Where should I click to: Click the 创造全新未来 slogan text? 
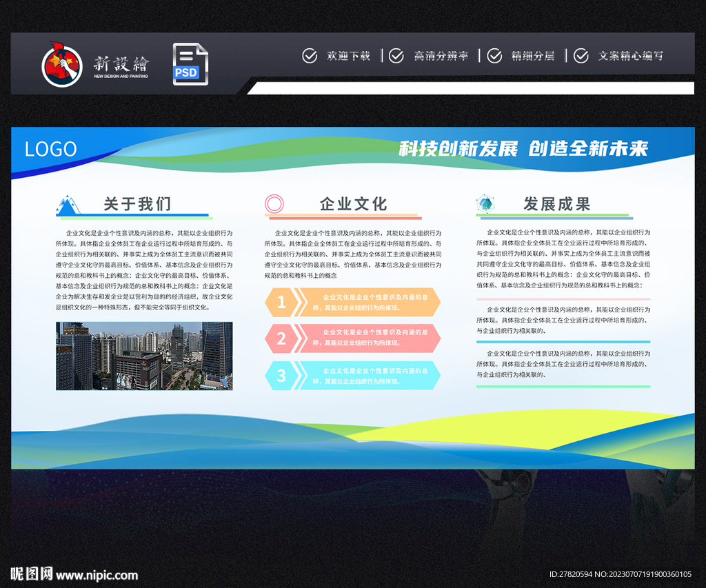tap(588, 149)
